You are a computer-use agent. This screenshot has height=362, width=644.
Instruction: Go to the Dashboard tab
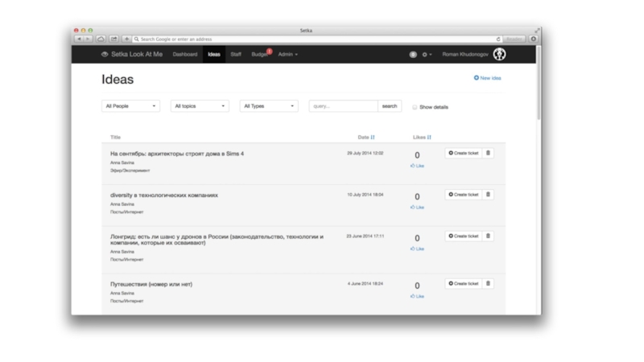185,55
